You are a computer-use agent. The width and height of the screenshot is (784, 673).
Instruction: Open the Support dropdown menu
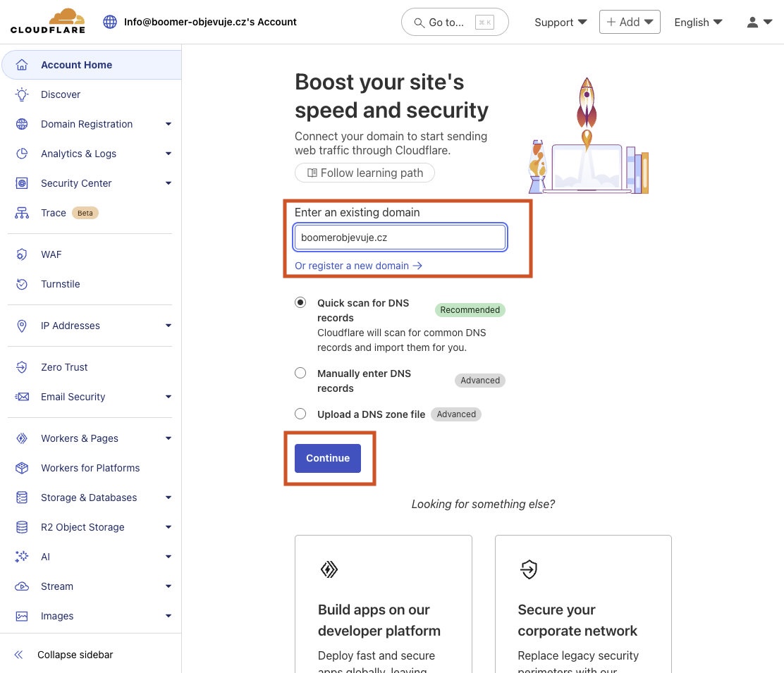[561, 22]
